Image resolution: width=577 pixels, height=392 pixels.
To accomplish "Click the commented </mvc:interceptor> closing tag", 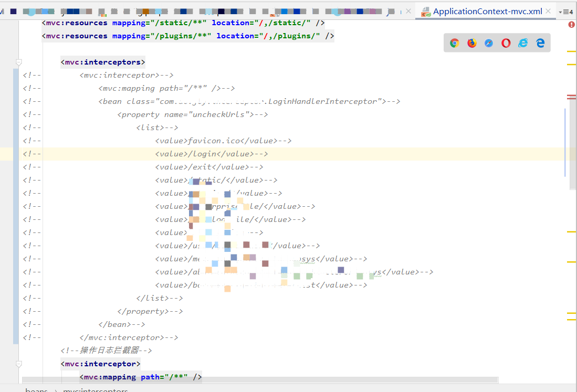I will (129, 337).
